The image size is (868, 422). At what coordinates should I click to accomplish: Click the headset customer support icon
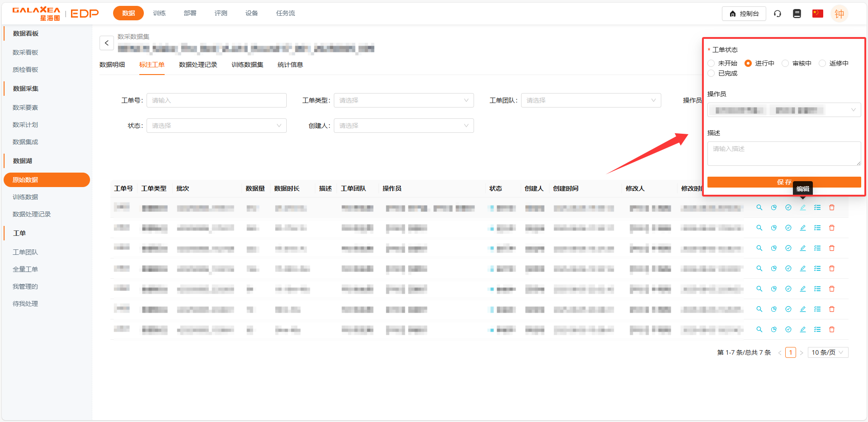pyautogui.click(x=778, y=14)
